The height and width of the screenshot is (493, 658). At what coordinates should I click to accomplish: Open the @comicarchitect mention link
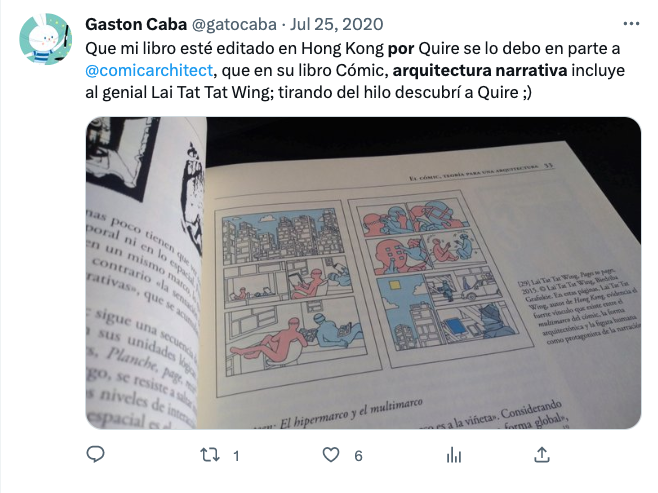(149, 70)
